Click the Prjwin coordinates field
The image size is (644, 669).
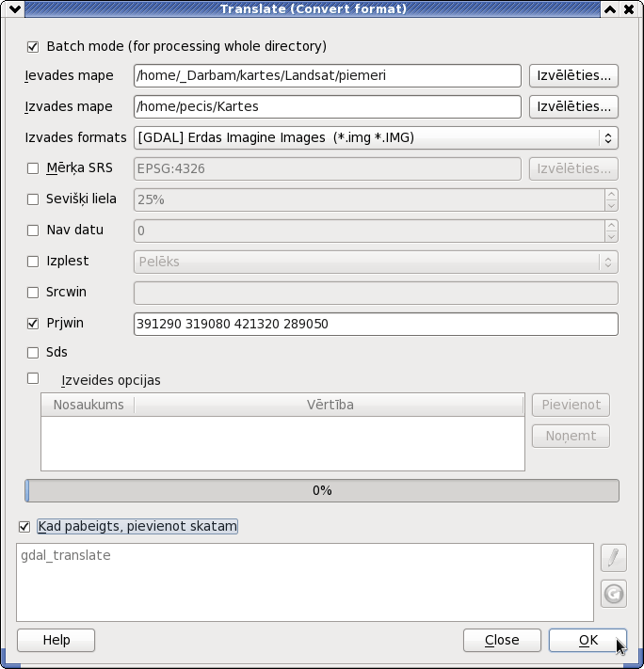click(376, 324)
